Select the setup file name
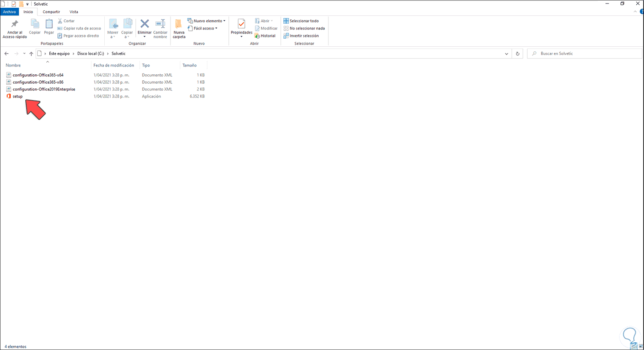Viewport: 644px width, 350px height. click(18, 96)
